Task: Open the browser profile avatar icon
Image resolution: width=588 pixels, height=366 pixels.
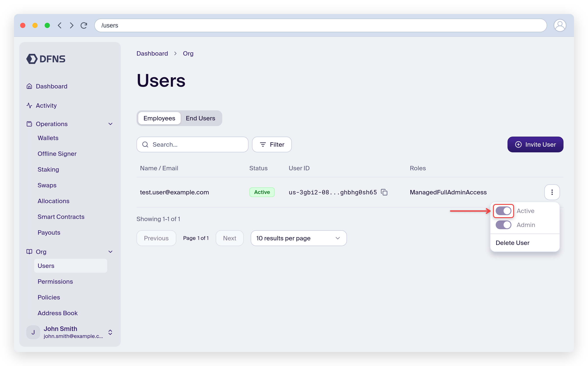Action: click(560, 25)
